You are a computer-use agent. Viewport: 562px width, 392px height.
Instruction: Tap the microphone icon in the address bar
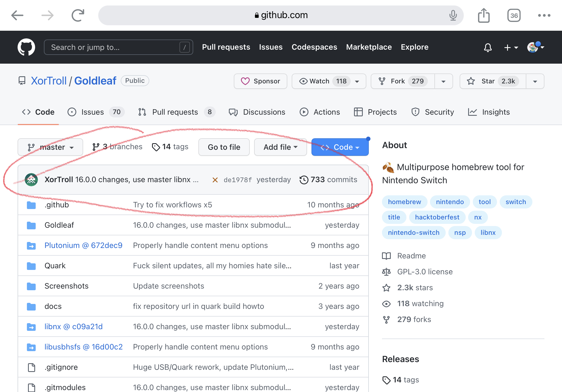453,15
